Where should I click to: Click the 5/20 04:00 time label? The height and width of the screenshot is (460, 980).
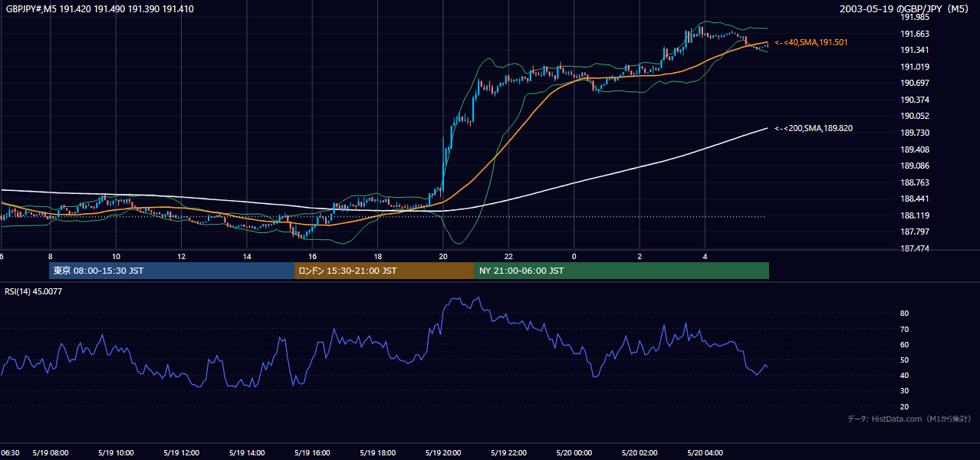705,453
